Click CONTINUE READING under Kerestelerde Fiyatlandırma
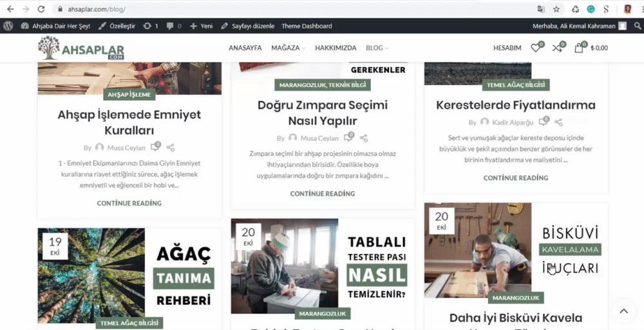The height and width of the screenshot is (330, 644). (x=515, y=178)
